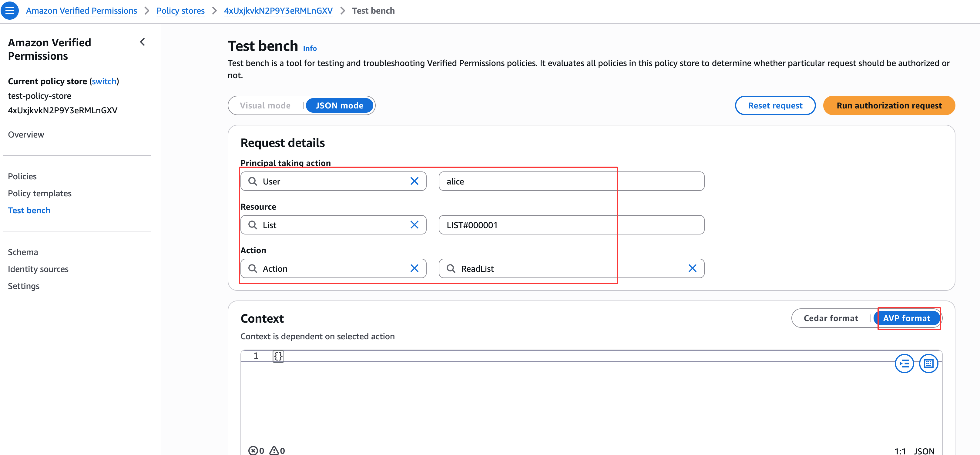This screenshot has height=455, width=980.
Task: Select AVP format for context
Action: [x=906, y=318]
